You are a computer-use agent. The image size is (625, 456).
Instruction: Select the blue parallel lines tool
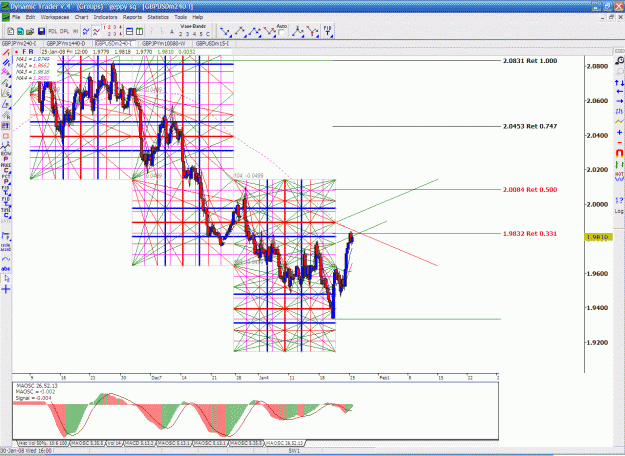click(x=6, y=63)
